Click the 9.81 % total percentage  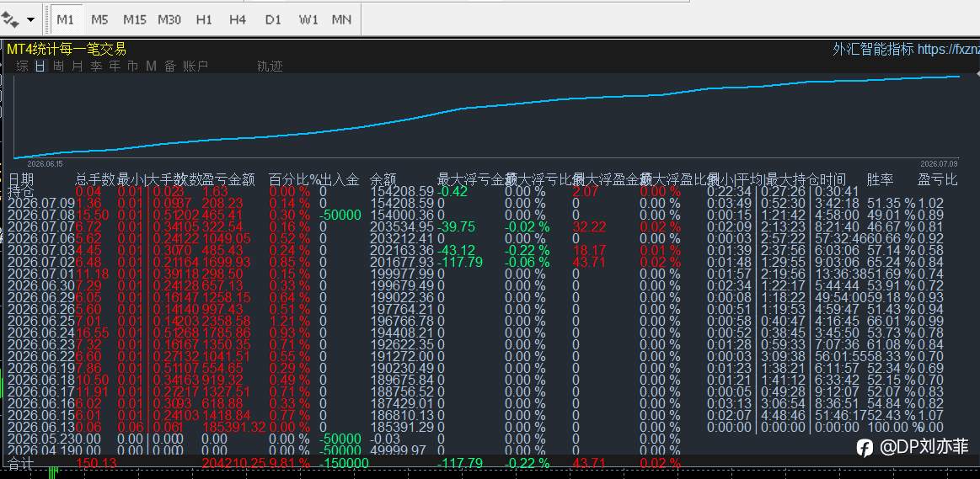(290, 463)
